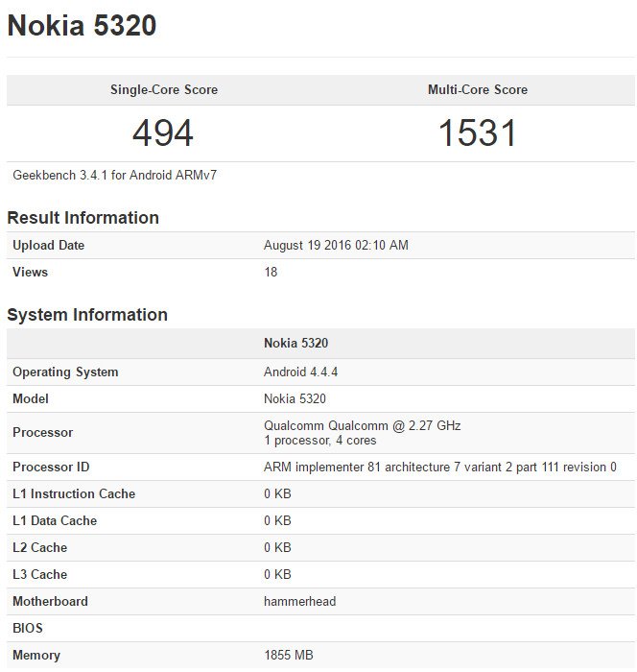637x672 pixels.
Task: Click the L2 Cache row label
Action: click(x=42, y=548)
